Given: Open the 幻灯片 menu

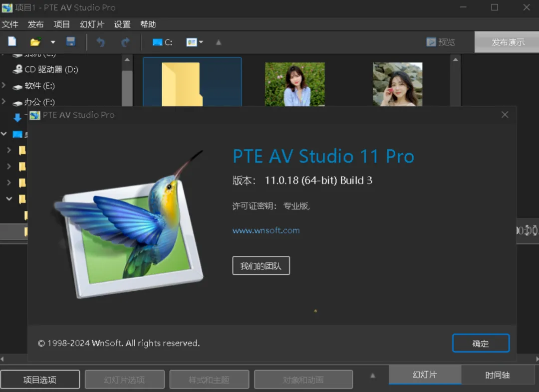Looking at the screenshot, I should pos(92,24).
